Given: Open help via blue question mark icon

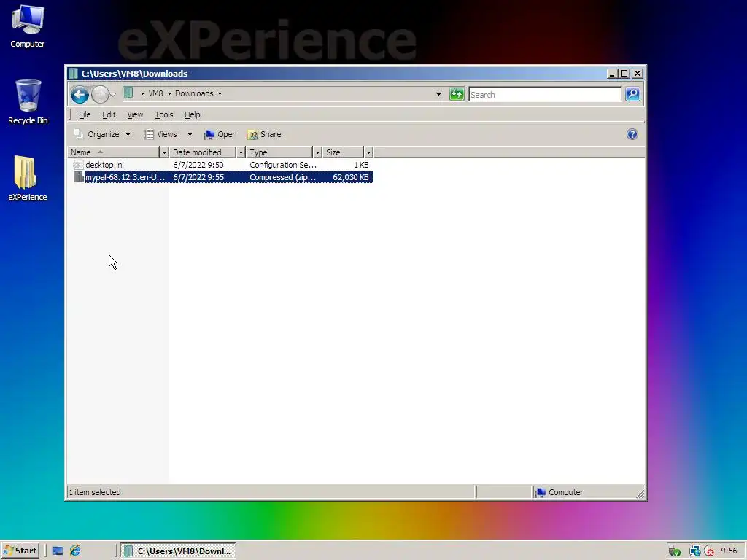Looking at the screenshot, I should click(x=632, y=134).
